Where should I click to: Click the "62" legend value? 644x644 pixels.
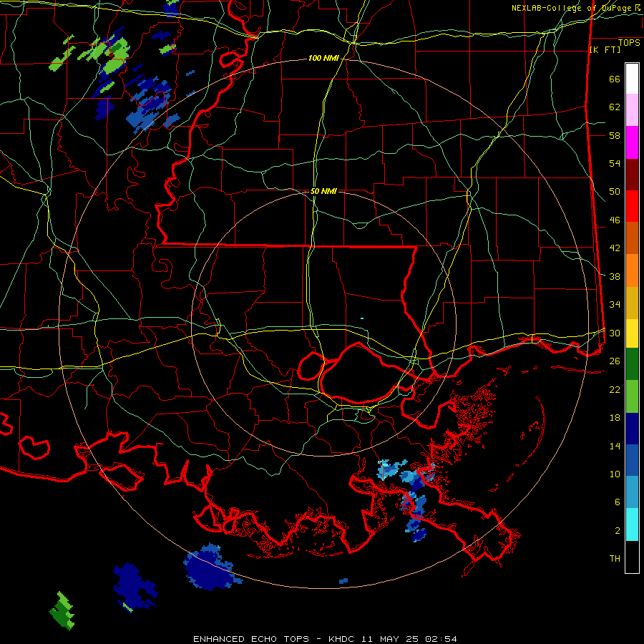[x=615, y=107]
